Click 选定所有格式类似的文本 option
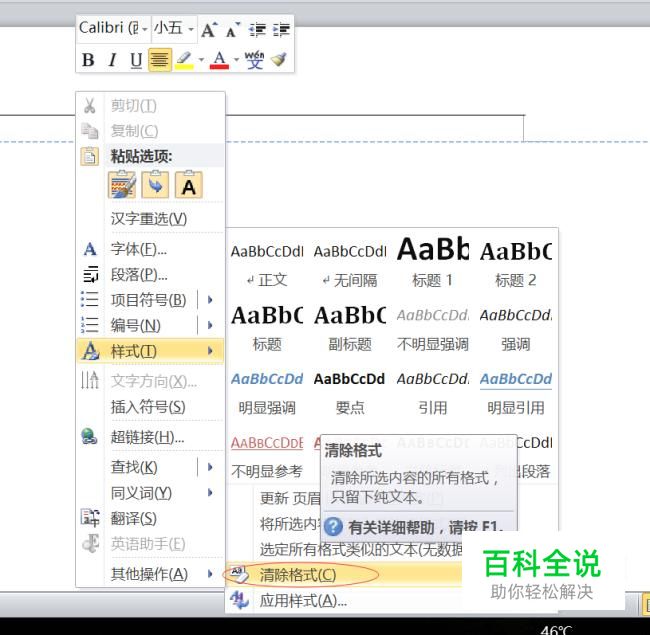650x635 pixels. (361, 550)
